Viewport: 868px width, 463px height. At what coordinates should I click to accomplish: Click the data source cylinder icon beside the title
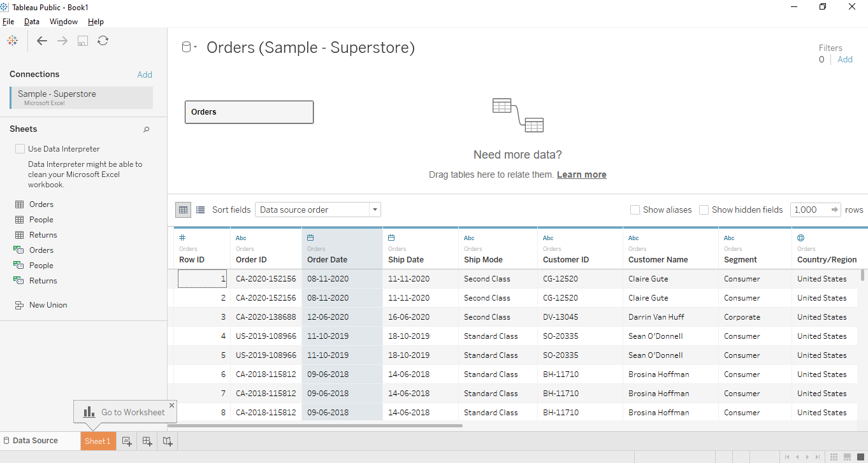(187, 47)
